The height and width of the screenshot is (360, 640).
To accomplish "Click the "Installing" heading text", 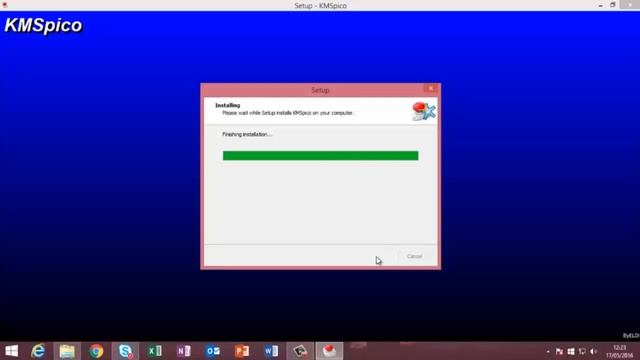I will pyautogui.click(x=228, y=105).
